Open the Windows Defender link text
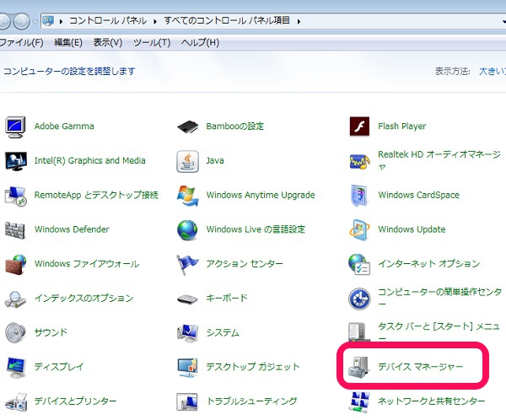 [x=72, y=229]
